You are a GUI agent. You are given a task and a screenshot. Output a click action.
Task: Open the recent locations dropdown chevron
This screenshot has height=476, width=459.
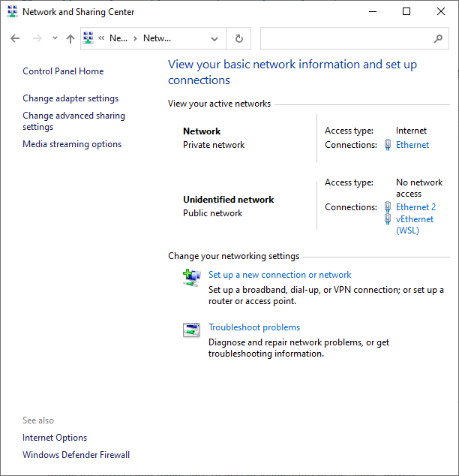tap(55, 38)
